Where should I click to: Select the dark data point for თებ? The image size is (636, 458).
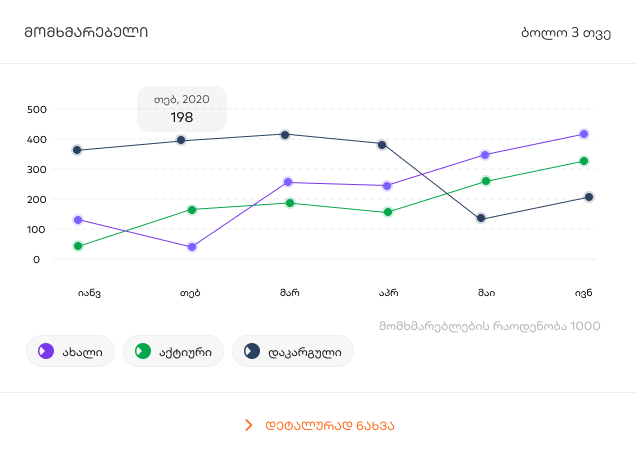click(x=181, y=140)
